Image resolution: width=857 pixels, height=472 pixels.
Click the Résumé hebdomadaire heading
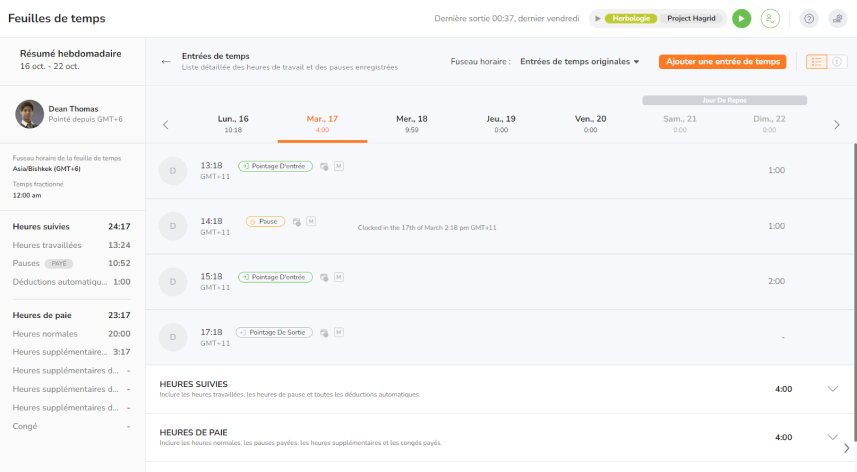click(x=71, y=54)
